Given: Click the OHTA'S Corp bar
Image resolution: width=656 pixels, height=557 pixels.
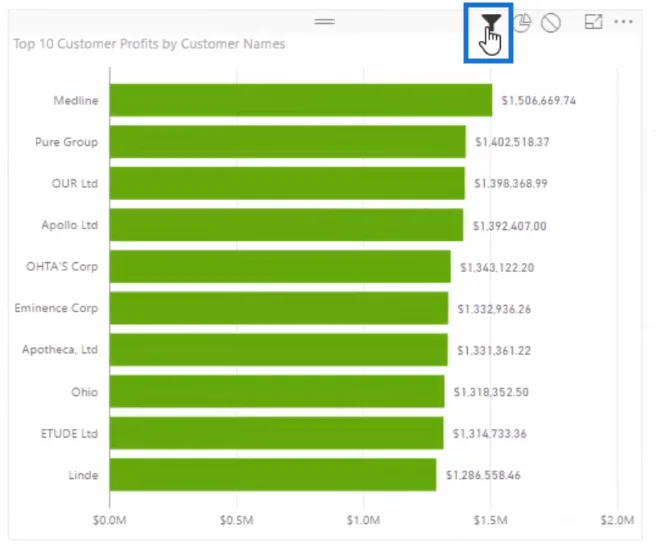Looking at the screenshot, I should pyautogui.click(x=280, y=267).
